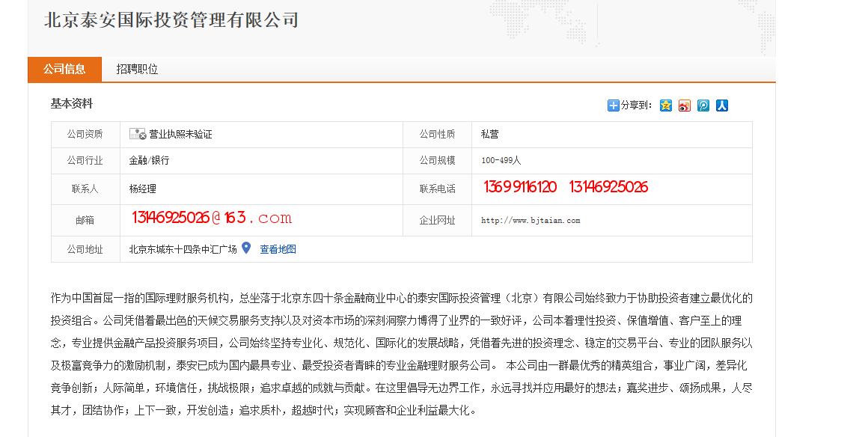Click the 营业执照未验证 text
Viewport: 868px width, 437px height.
[x=180, y=134]
